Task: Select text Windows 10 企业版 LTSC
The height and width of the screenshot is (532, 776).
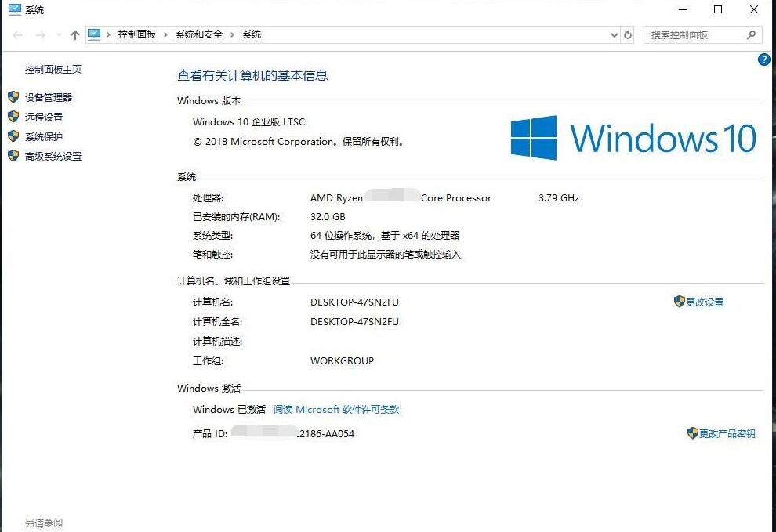Action: (x=248, y=121)
